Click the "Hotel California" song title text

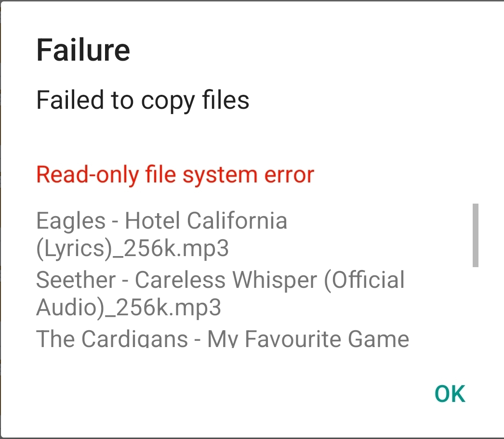click(206, 221)
